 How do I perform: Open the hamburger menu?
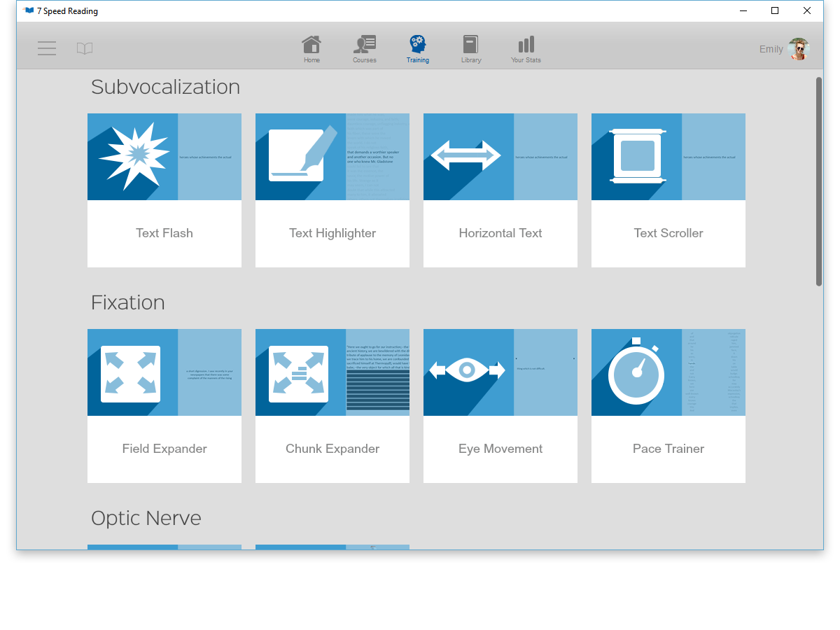pyautogui.click(x=47, y=48)
